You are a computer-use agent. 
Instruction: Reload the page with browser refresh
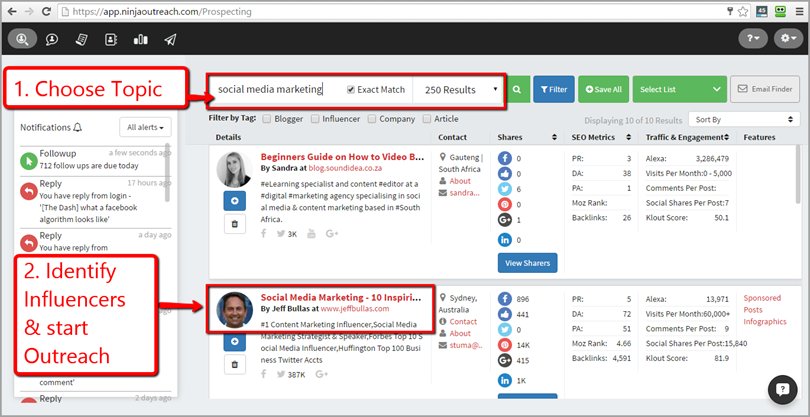46,11
